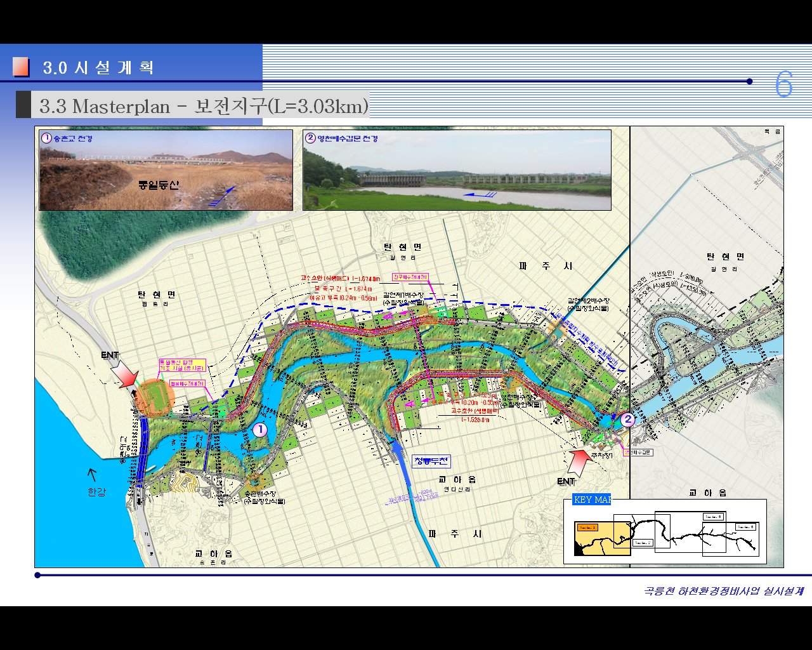The height and width of the screenshot is (650, 812).
Task: Click the yellow 통일동산 환경기초시설 label box
Action: coord(183,366)
